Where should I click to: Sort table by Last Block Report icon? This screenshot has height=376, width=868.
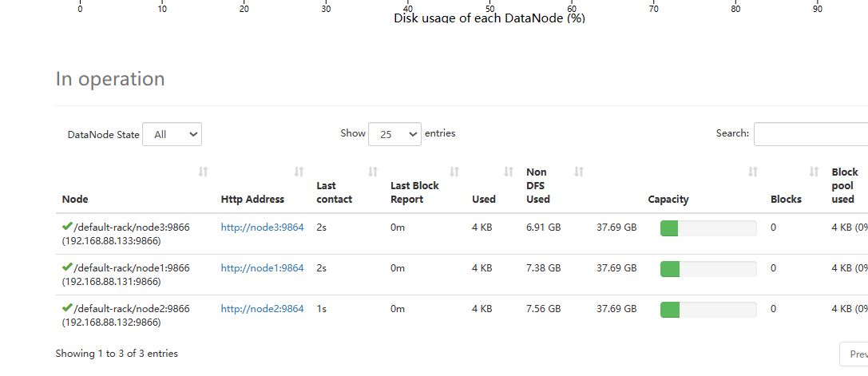click(454, 172)
